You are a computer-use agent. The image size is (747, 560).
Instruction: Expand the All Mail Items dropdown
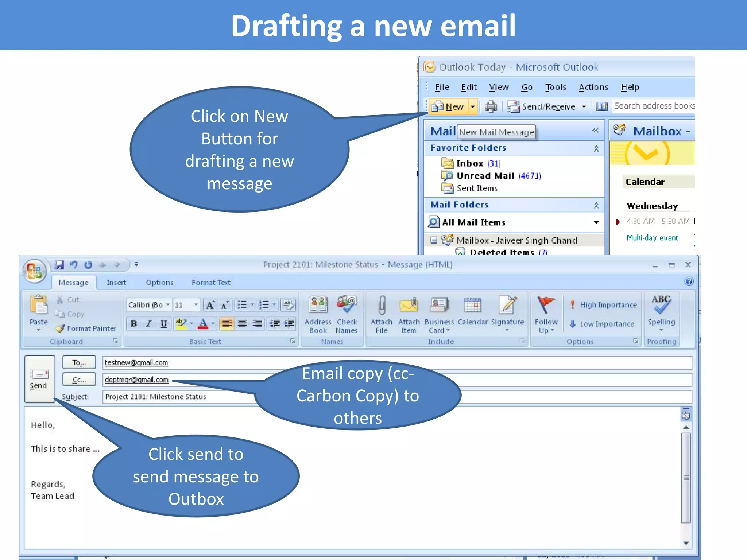click(596, 222)
